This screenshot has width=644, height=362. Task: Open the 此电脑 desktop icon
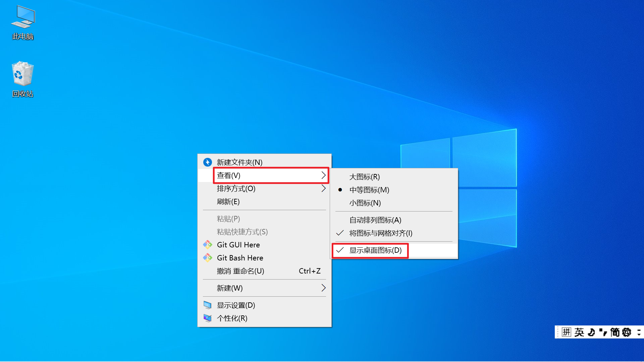click(23, 22)
